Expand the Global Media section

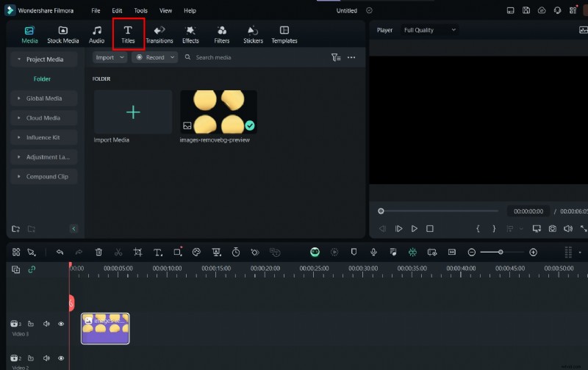tap(44, 98)
